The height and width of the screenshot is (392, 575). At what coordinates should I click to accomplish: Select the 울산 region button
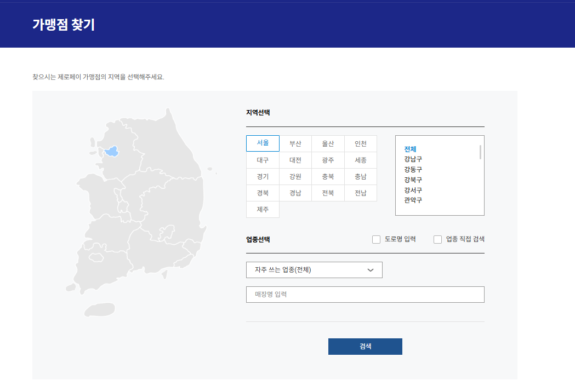328,143
